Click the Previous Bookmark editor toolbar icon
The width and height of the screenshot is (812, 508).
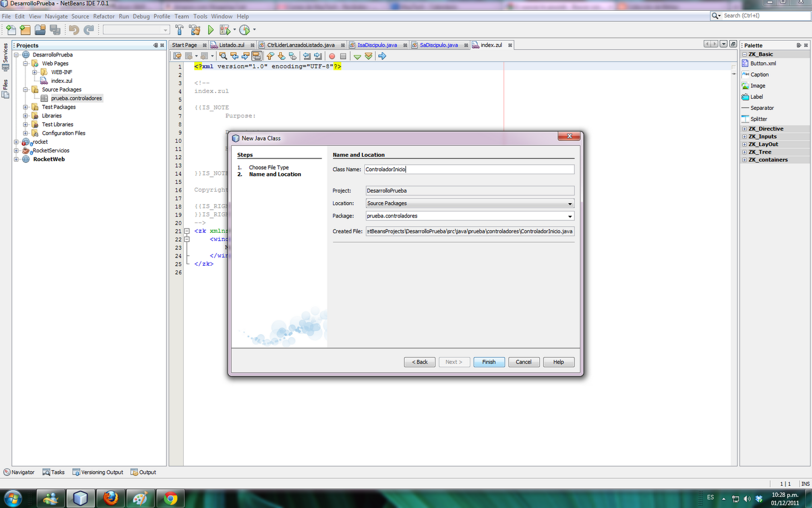click(270, 56)
